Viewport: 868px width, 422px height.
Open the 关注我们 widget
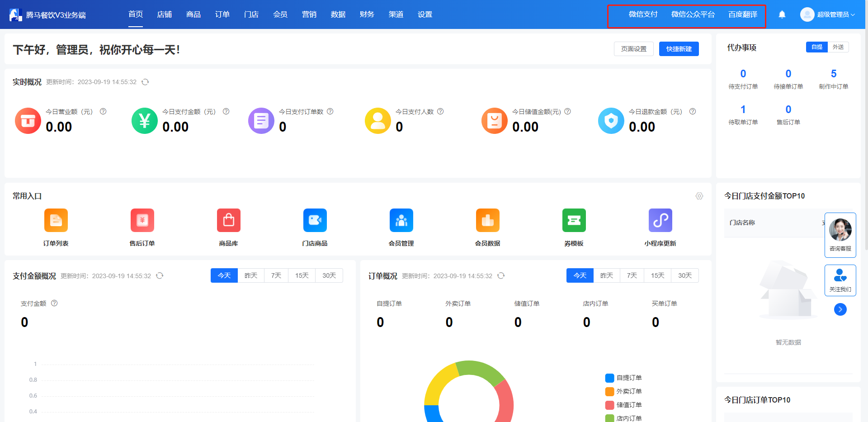tap(840, 280)
